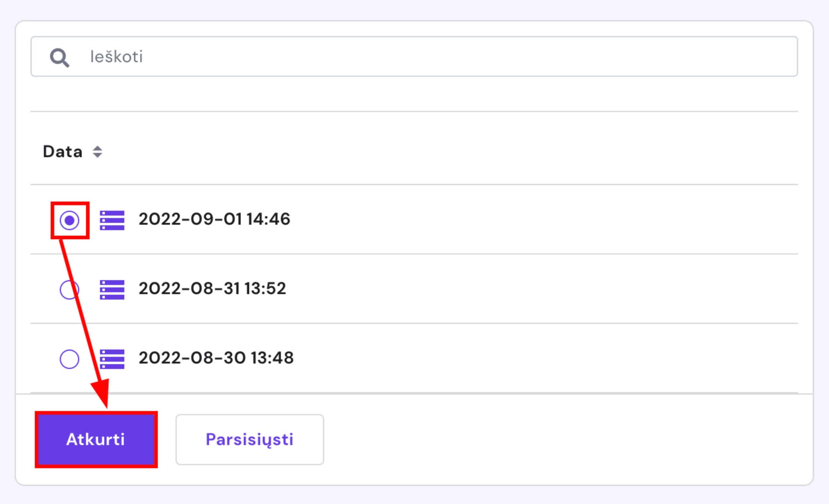The width and height of the screenshot is (829, 504).
Task: Click the magnifying glass search icon
Action: (x=60, y=58)
